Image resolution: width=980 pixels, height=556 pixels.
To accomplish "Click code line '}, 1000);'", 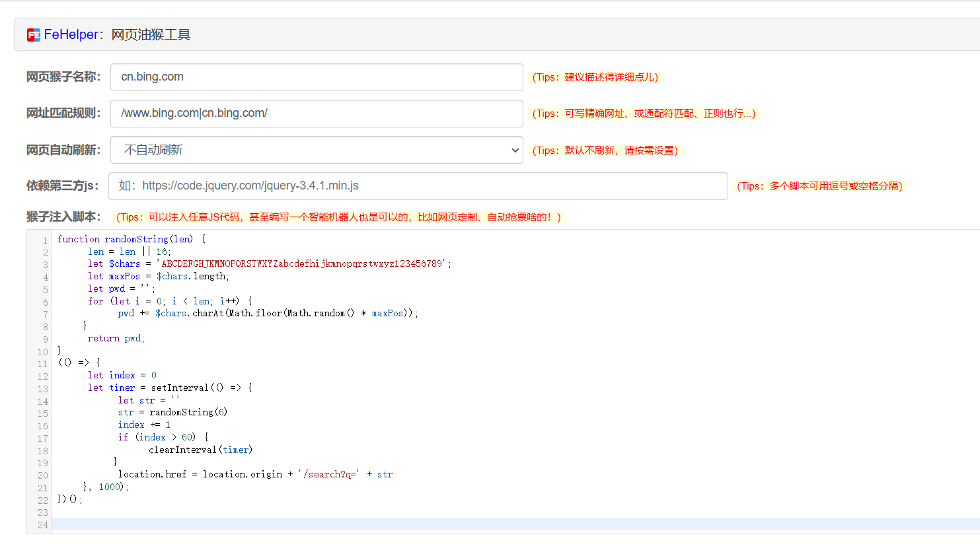I will [x=106, y=487].
